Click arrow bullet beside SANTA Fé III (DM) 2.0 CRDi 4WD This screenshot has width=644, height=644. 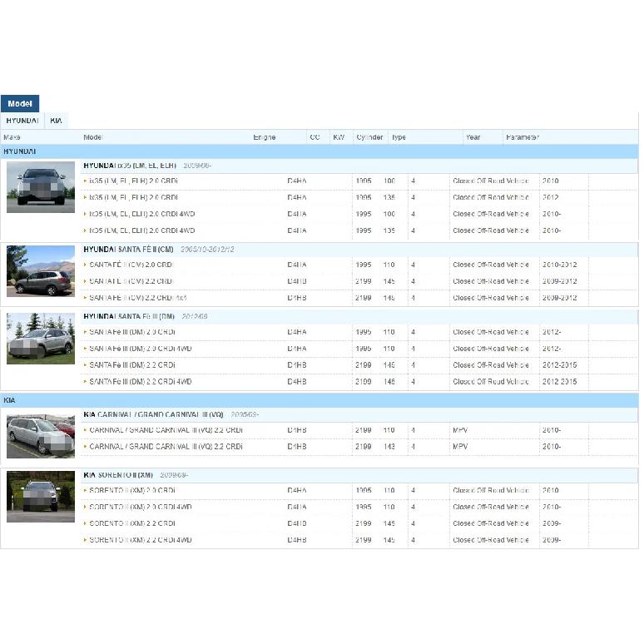tap(85, 349)
